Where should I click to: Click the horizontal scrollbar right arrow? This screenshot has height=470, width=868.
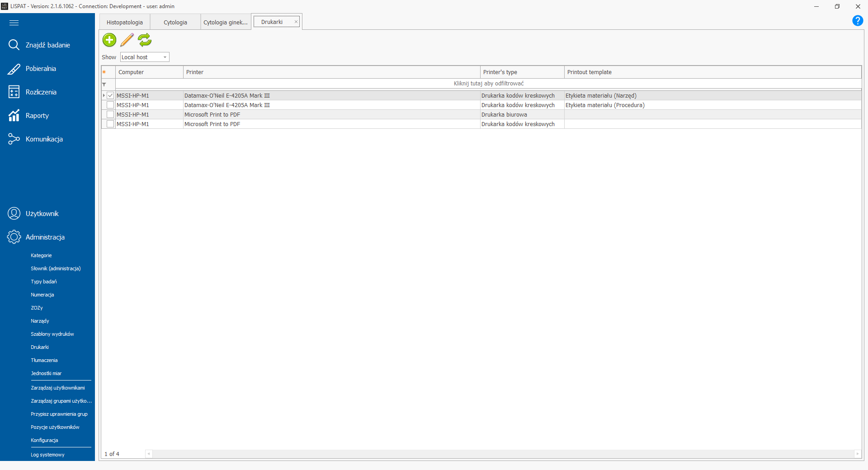tap(857, 454)
